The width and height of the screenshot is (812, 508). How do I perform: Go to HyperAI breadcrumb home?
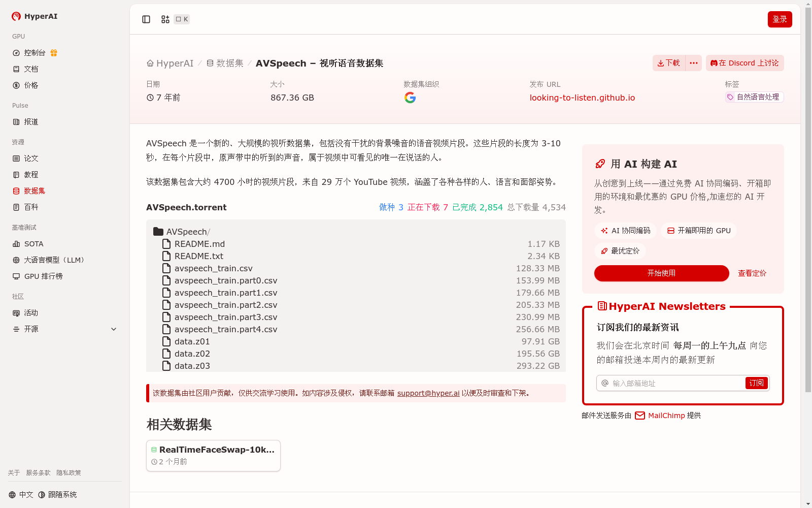tap(170, 63)
